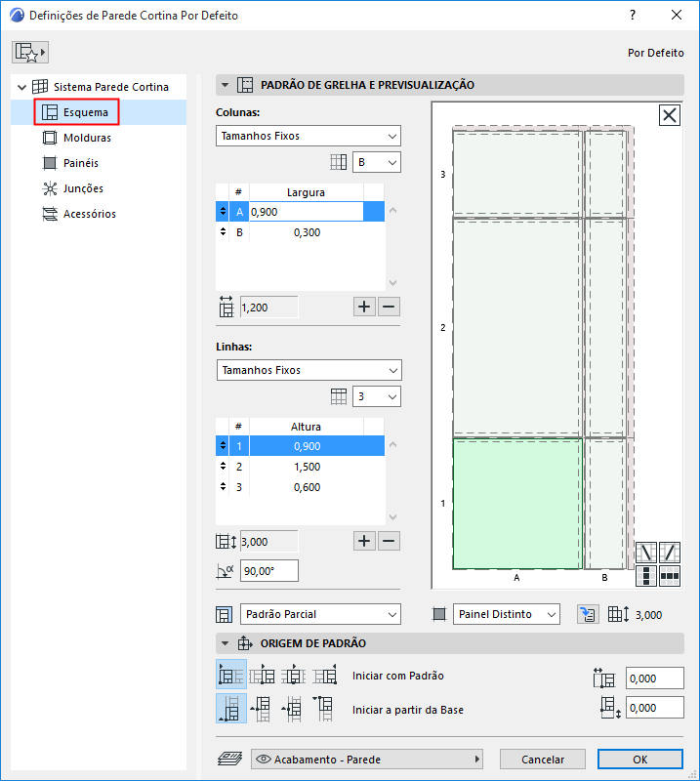Viewport: 700px width, 781px height.
Task: Open the Colunas Tamanhos Fixos dropdown
Action: pyautogui.click(x=309, y=136)
